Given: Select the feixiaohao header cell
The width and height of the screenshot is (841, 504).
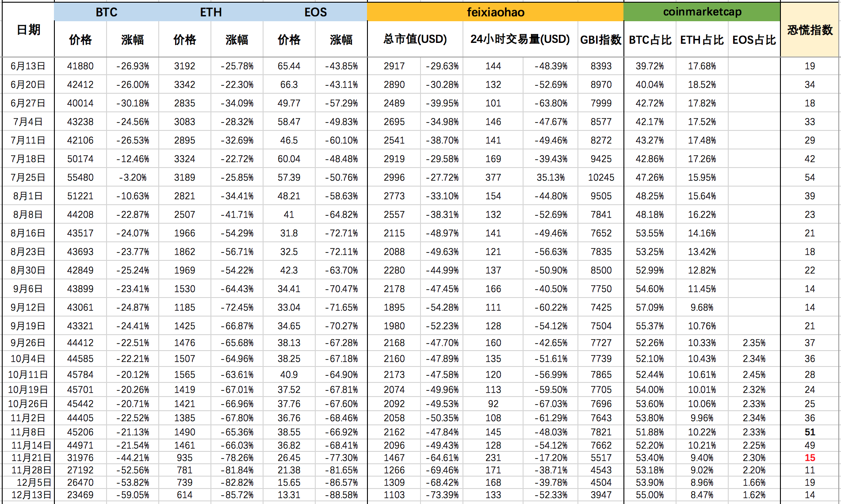Looking at the screenshot, I should click(x=495, y=12).
